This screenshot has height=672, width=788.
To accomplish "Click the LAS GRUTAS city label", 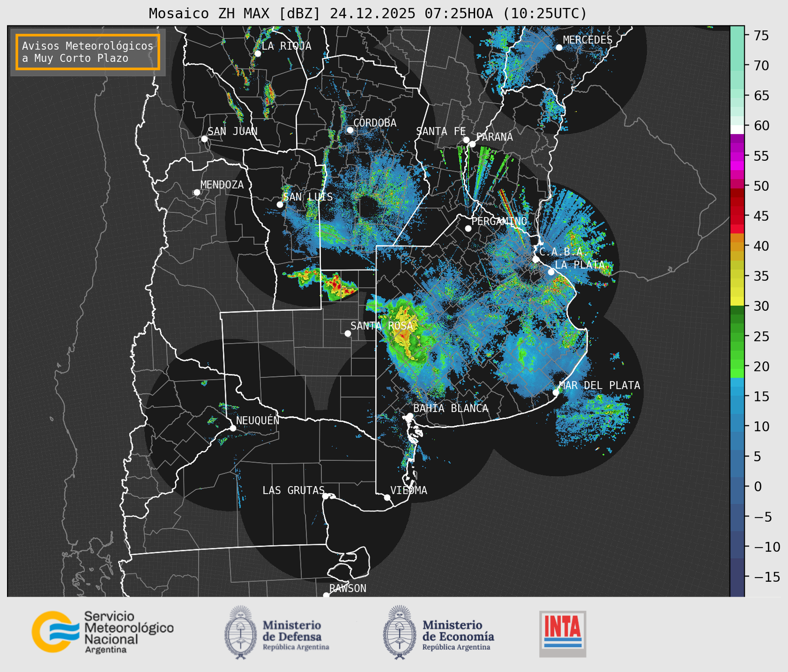I will pos(293,490).
